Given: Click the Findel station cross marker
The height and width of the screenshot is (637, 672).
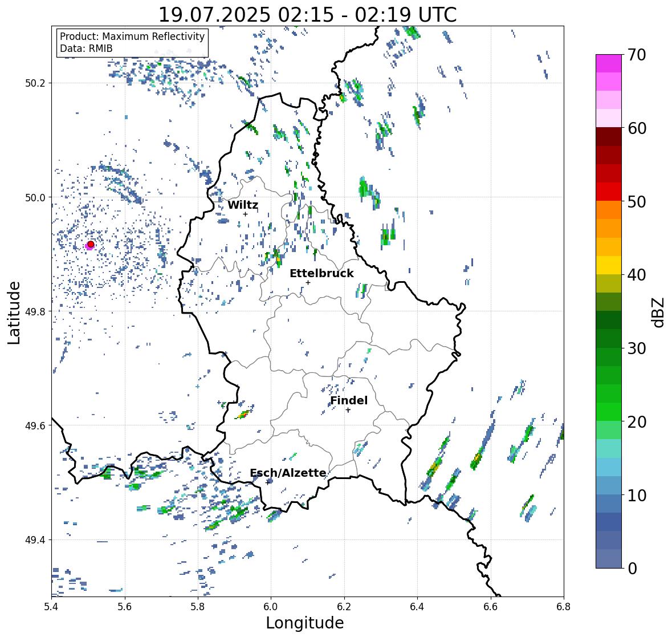Looking at the screenshot, I should (x=348, y=410).
